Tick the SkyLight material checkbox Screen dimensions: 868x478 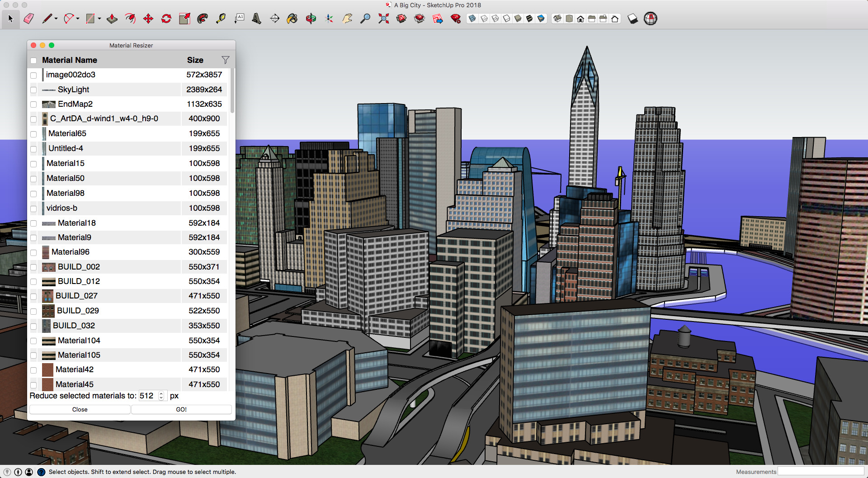pos(33,90)
